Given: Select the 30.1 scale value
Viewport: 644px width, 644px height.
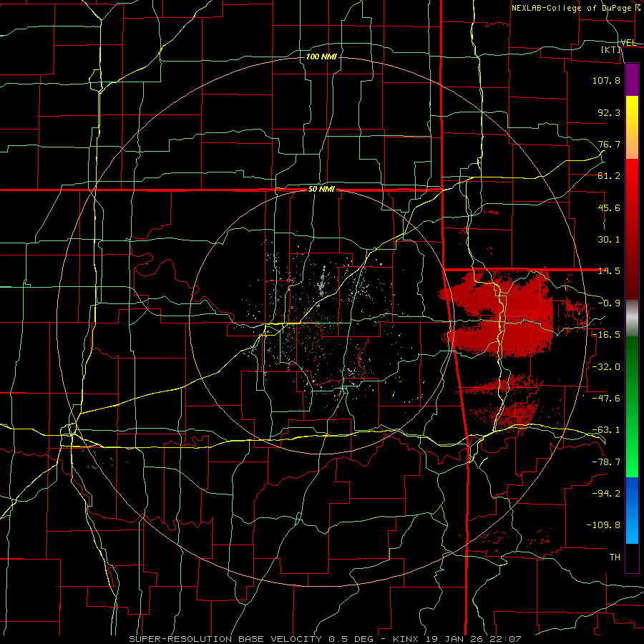Looking at the screenshot, I should pos(609,240).
